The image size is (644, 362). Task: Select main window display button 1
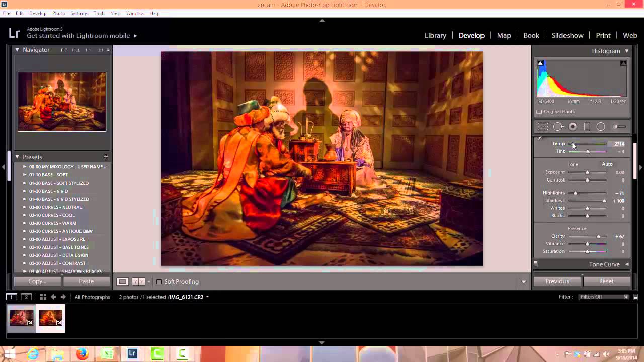click(x=11, y=297)
